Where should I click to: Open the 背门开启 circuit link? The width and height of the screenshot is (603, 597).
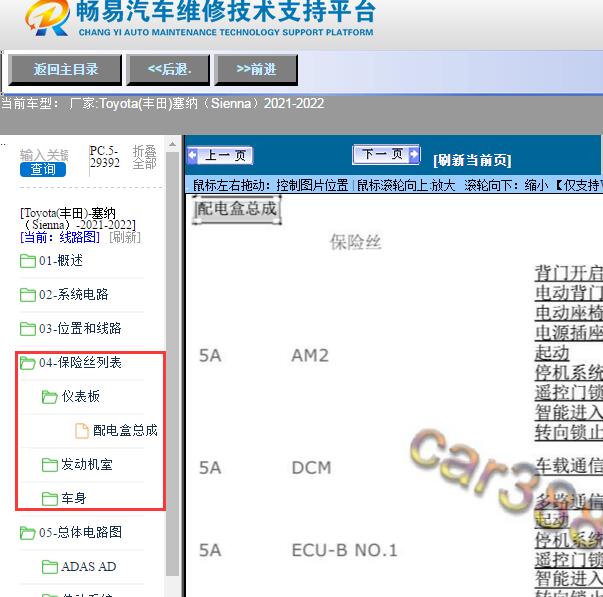pyautogui.click(x=569, y=273)
